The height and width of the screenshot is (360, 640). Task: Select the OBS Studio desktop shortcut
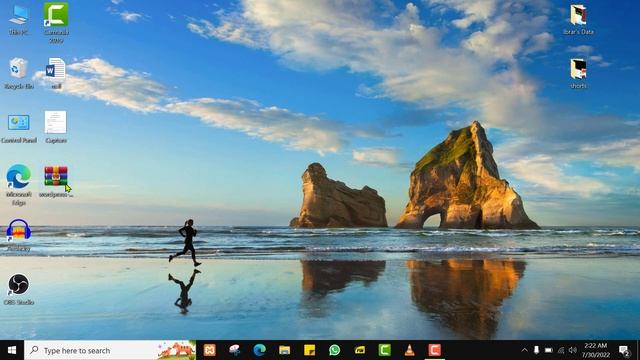click(18, 289)
